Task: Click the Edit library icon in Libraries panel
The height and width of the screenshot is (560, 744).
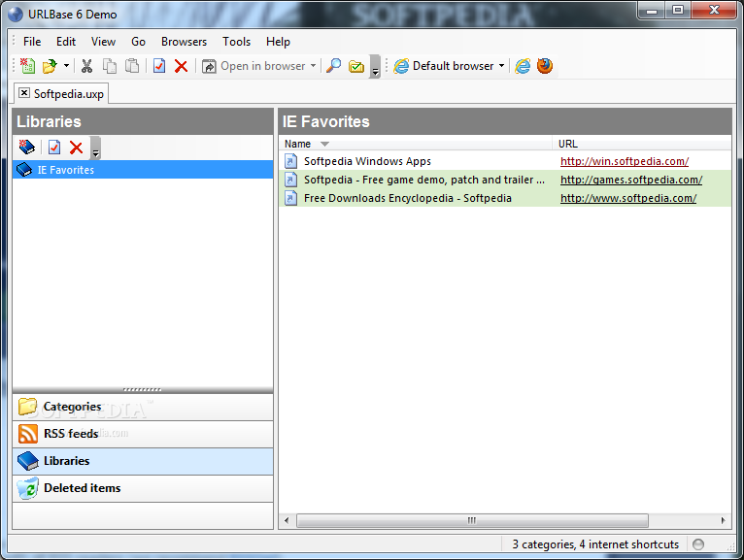Action: pyautogui.click(x=54, y=148)
